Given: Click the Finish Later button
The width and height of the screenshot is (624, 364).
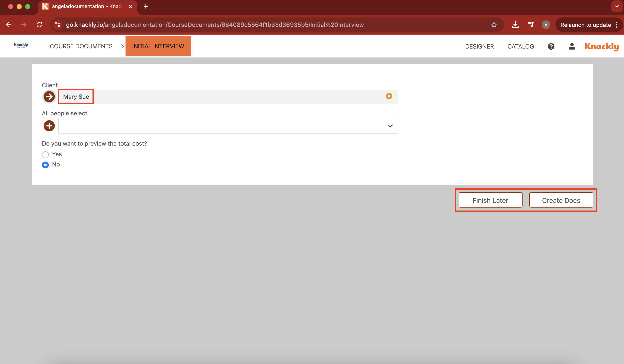Looking at the screenshot, I should point(491,200).
